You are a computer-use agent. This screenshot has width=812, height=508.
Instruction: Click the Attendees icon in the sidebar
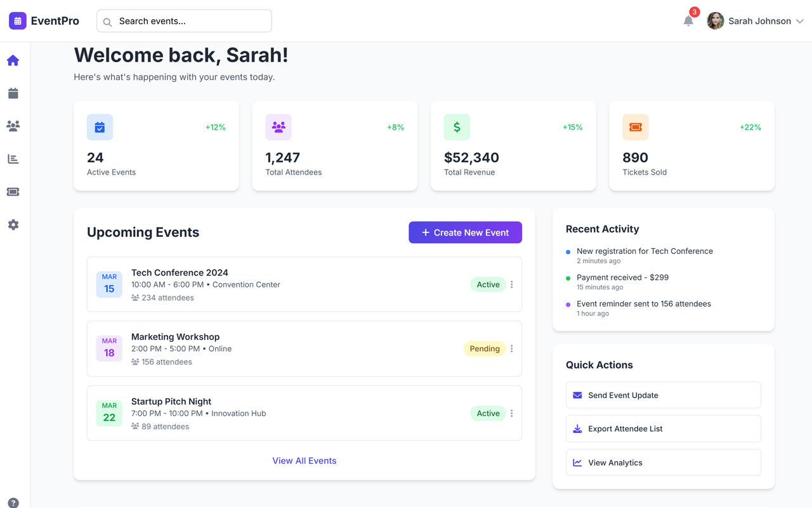click(x=13, y=126)
